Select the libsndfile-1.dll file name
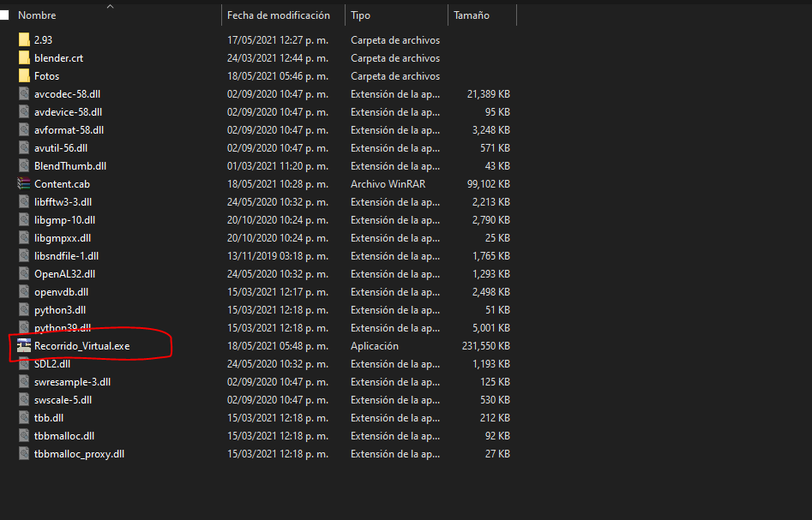 (66, 256)
